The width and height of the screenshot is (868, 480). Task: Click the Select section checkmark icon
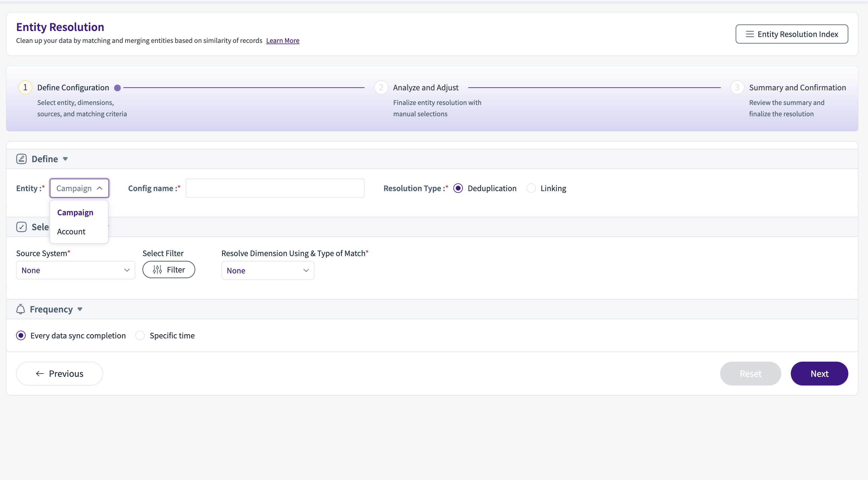pos(21,227)
